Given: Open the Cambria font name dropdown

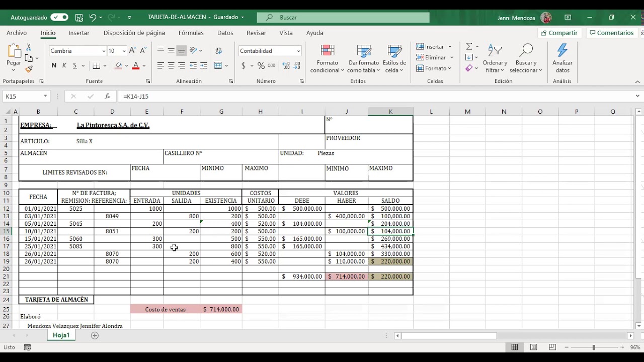Looking at the screenshot, I should 104,51.
